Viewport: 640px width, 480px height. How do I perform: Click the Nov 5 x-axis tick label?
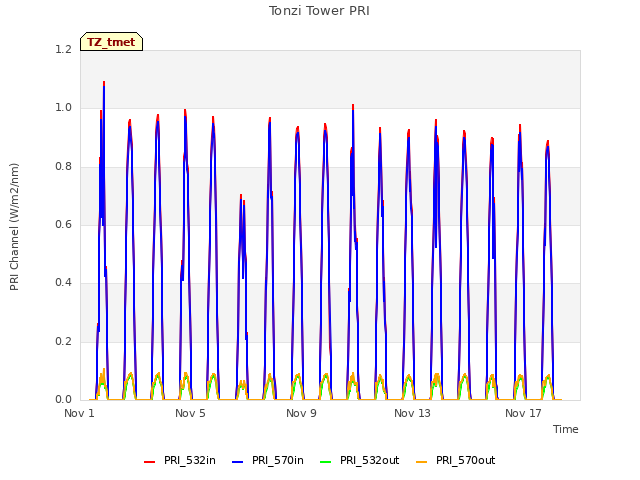[190, 413]
